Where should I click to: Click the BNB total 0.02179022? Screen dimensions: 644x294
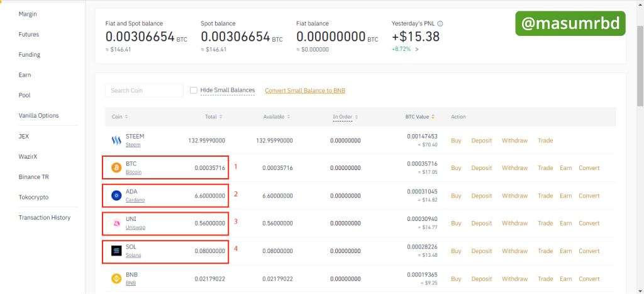click(x=210, y=279)
